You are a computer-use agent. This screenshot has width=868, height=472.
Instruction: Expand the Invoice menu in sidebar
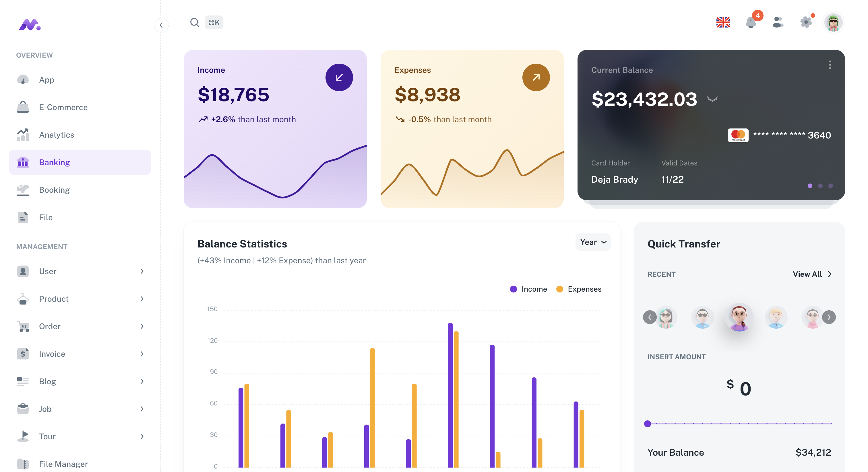tap(80, 354)
